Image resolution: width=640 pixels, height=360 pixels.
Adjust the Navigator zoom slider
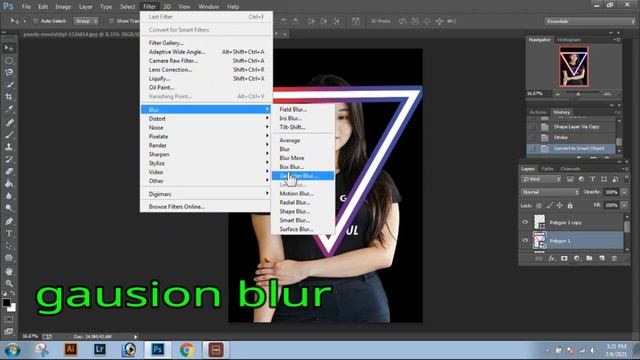click(x=578, y=94)
